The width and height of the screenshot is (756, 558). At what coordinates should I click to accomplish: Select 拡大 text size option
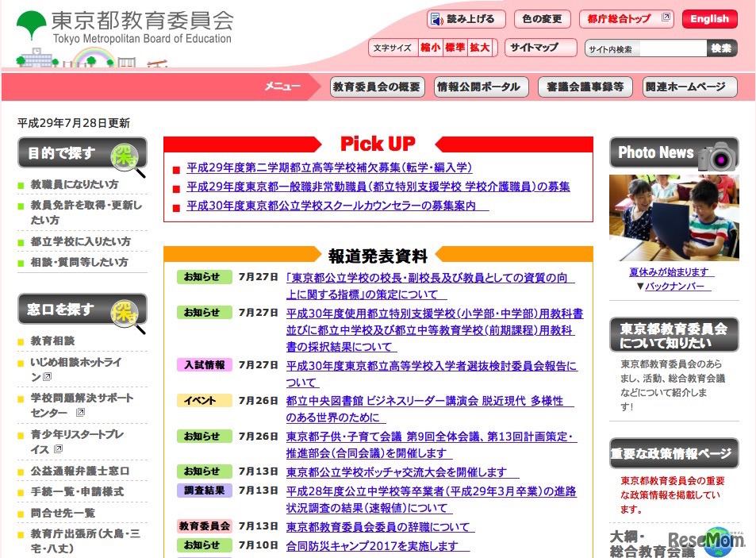(x=480, y=48)
